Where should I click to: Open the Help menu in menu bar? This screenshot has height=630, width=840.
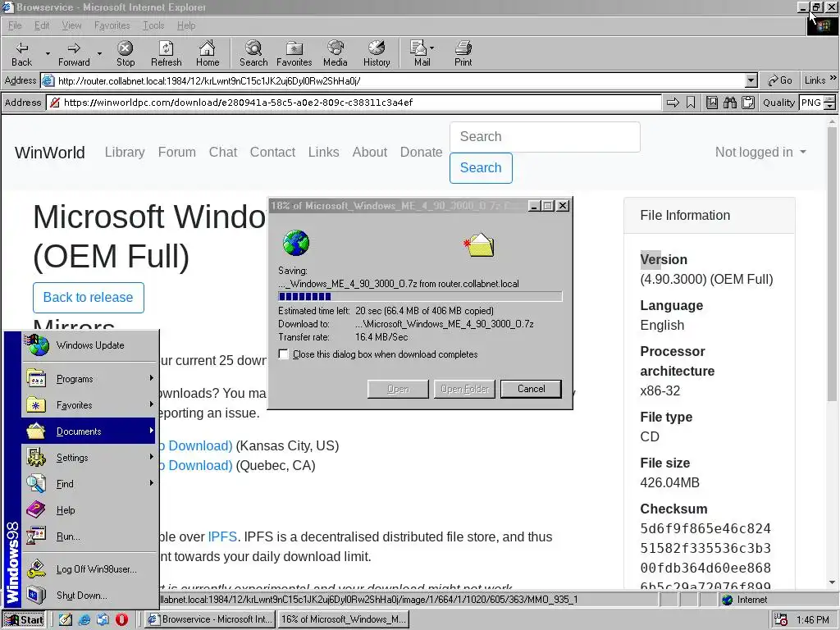[x=186, y=25]
